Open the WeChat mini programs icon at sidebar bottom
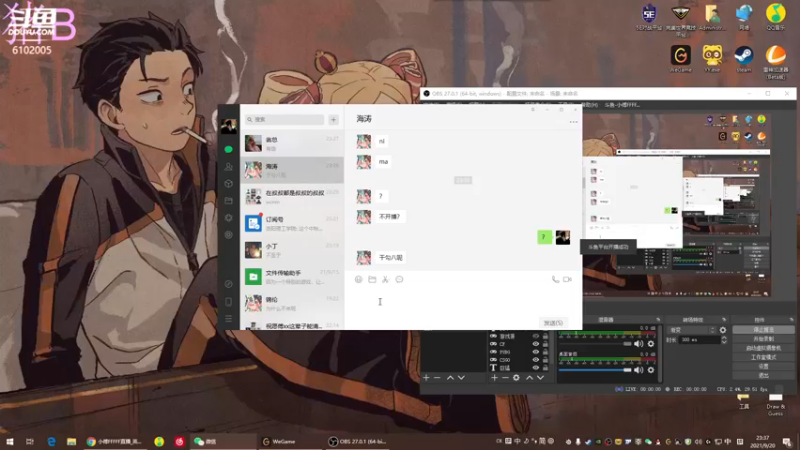800x450 pixels. pos(229,284)
